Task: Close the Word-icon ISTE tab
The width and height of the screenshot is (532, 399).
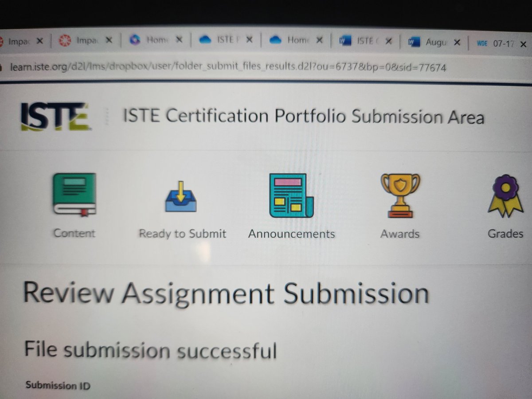Action: pyautogui.click(x=388, y=42)
